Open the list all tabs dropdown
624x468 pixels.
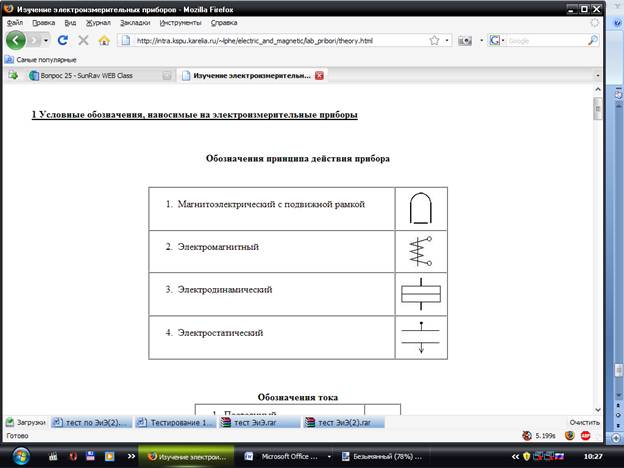(x=597, y=75)
